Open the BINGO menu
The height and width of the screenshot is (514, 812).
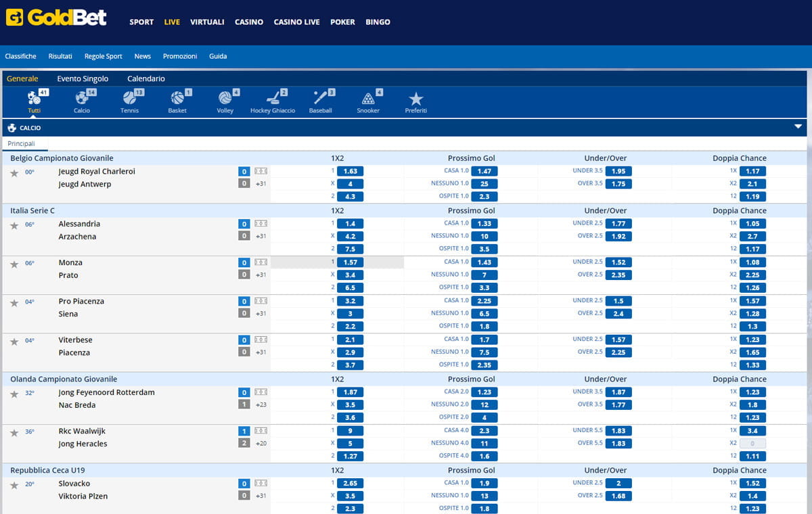pos(378,22)
